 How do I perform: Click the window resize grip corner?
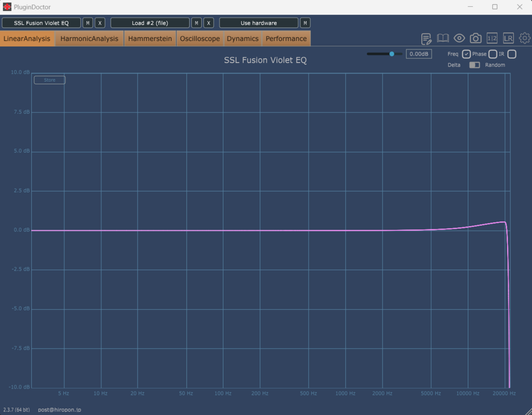point(528,411)
